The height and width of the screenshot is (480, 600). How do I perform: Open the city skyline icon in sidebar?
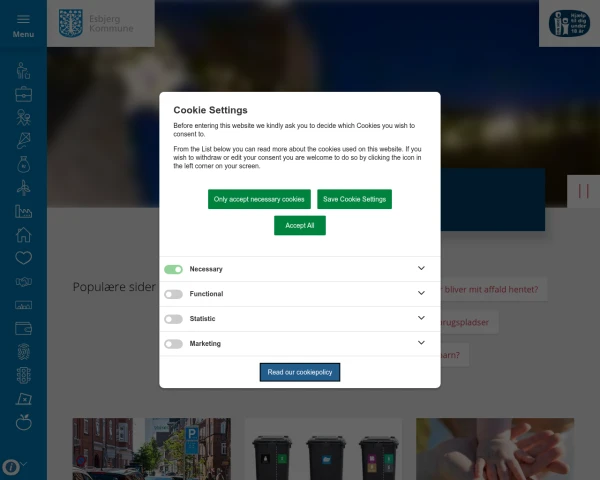coord(23,305)
